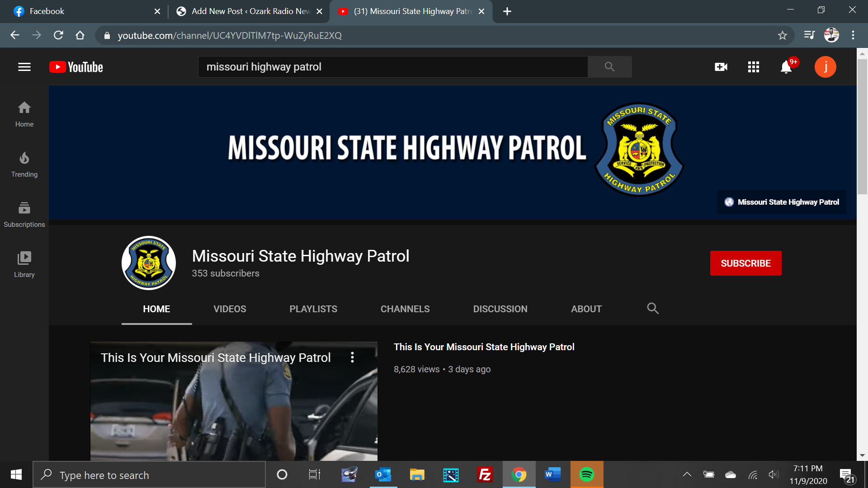Switch to the ABOUT channel tab
This screenshot has height=488, width=868.
tap(586, 309)
